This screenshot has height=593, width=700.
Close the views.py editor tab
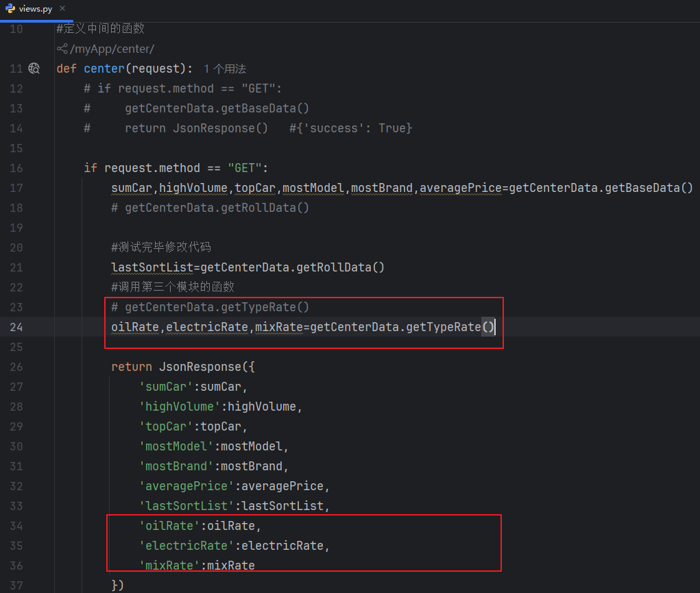click(x=62, y=9)
